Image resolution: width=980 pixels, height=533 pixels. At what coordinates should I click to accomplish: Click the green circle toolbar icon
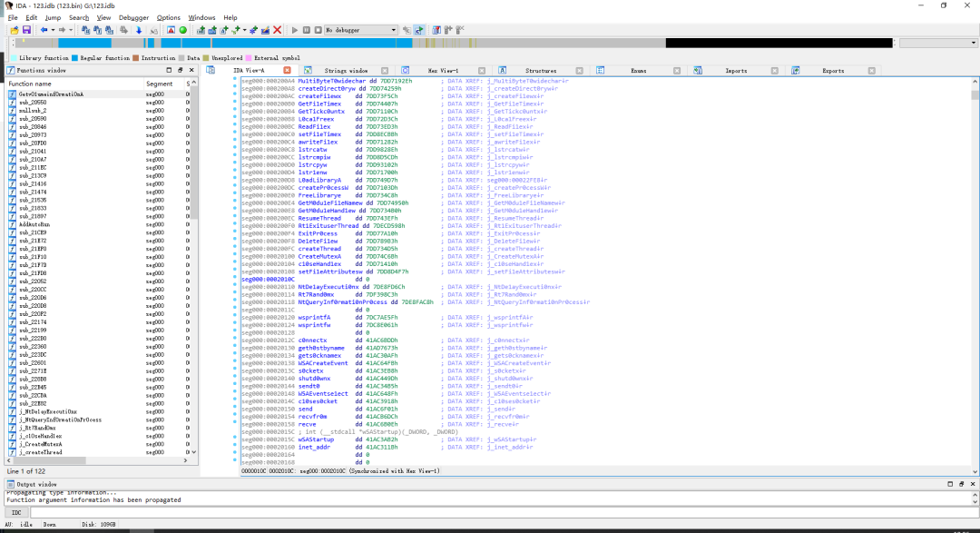(x=183, y=30)
